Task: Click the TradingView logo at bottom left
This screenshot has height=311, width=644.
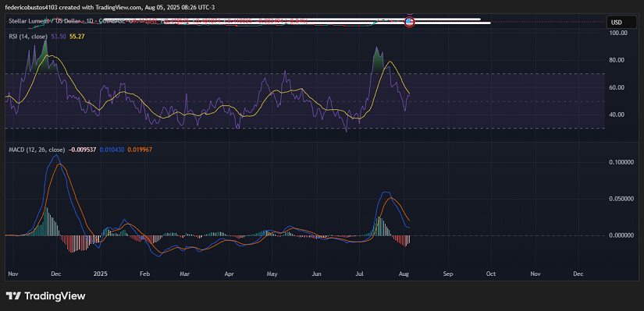Action: click(x=45, y=296)
